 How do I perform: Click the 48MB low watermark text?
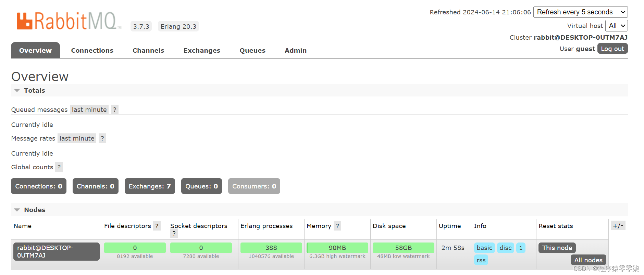[404, 256]
